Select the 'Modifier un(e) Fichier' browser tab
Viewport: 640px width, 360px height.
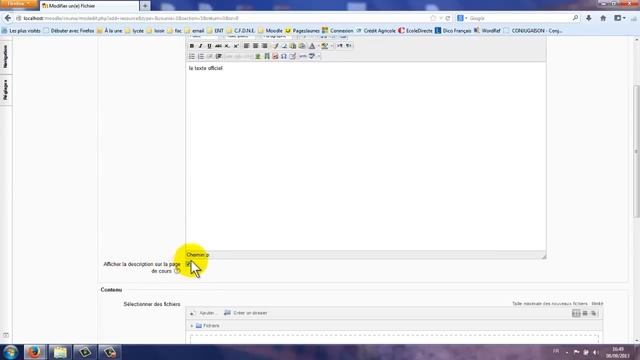89,6
